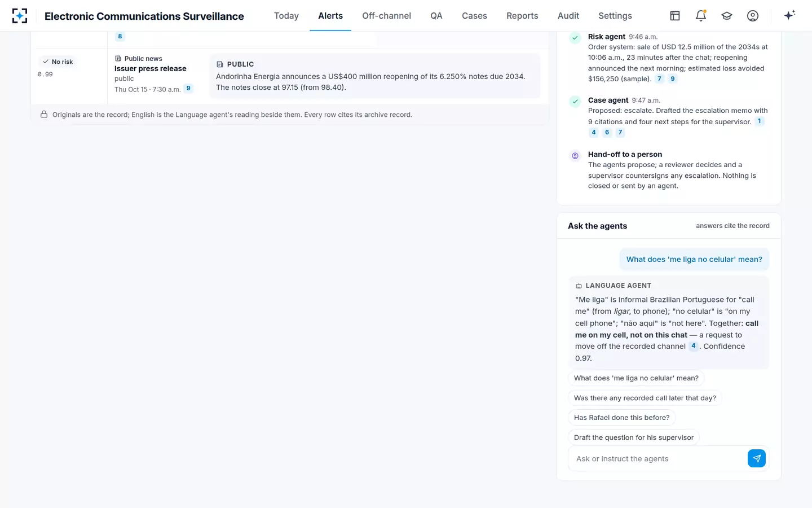The width and height of the screenshot is (812, 508).
Task: Click the 'Ask or instruct the agents' input field
Action: [x=658, y=459]
